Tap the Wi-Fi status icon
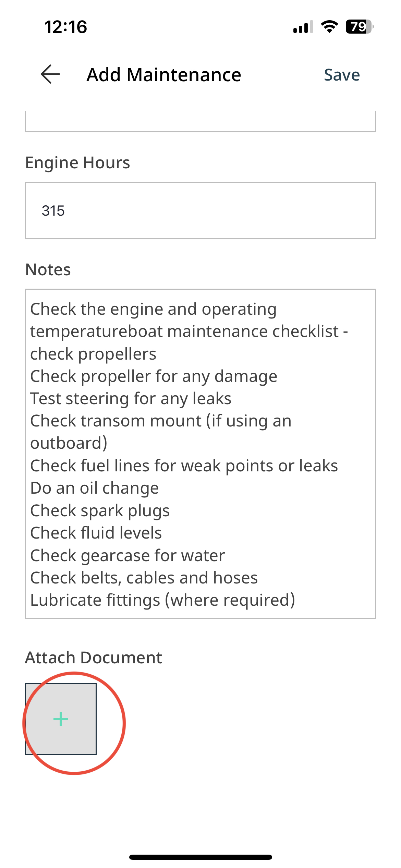 click(329, 26)
